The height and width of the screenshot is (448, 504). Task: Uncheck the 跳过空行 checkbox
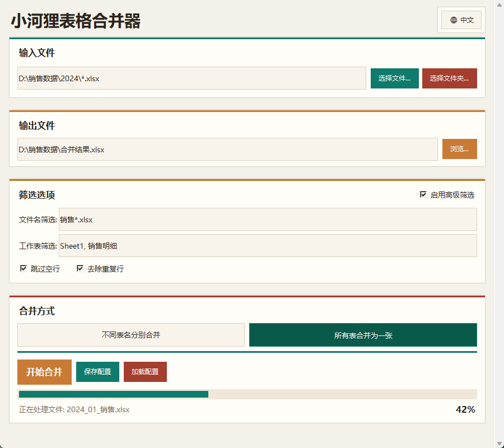tap(24, 268)
